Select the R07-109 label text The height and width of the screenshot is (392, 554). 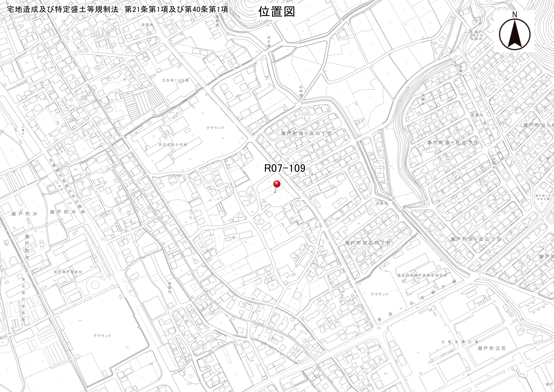pos(285,168)
